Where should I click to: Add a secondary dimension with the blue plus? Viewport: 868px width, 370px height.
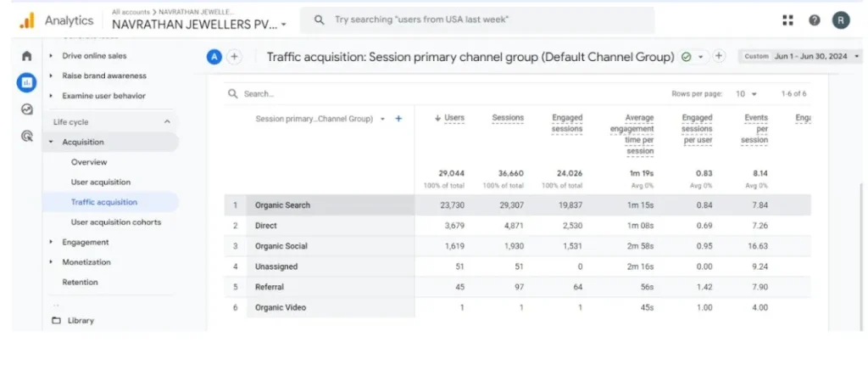click(398, 119)
